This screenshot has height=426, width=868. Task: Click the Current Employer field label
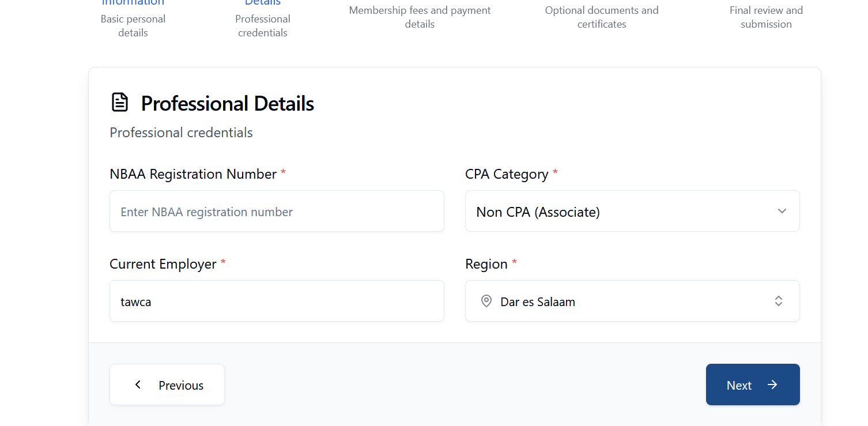(163, 264)
